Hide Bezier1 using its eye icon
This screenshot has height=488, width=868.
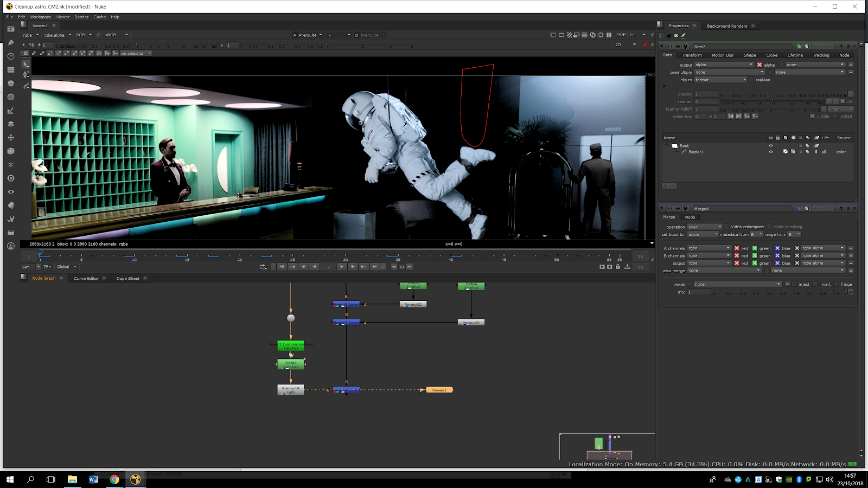770,152
